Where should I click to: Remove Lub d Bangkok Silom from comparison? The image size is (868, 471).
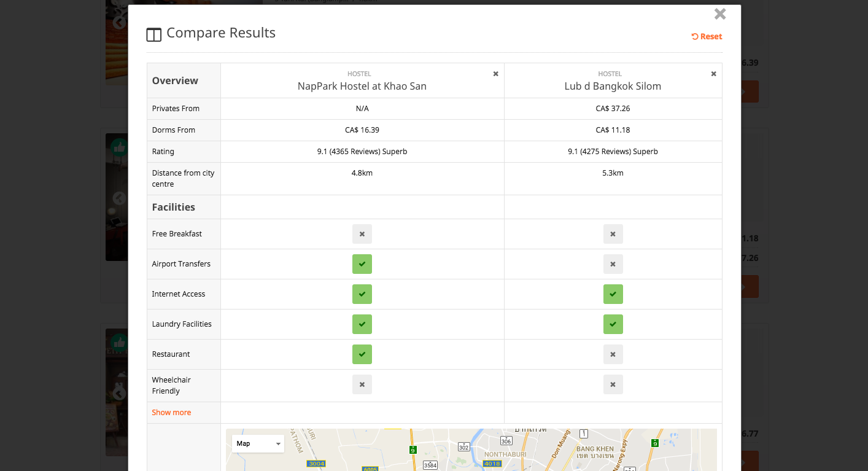[713, 74]
